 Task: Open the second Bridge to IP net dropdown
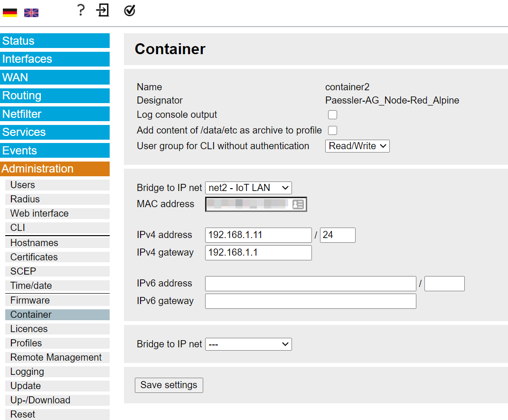click(x=248, y=344)
